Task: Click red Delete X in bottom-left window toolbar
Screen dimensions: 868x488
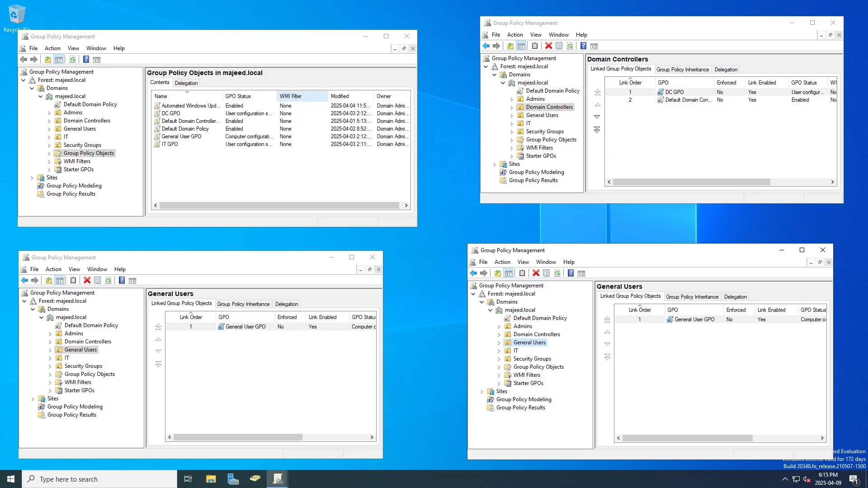Action: [87, 281]
